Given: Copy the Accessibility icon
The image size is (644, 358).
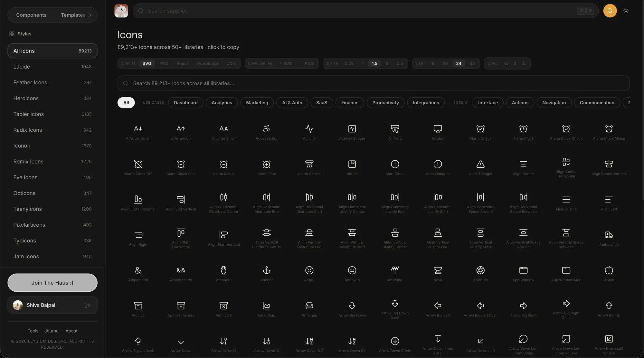Looking at the screenshot, I should tap(266, 129).
